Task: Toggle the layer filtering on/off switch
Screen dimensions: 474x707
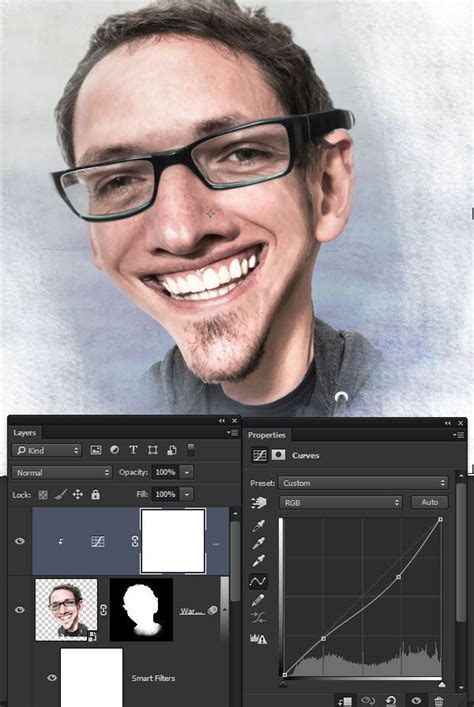Action: click(x=191, y=450)
